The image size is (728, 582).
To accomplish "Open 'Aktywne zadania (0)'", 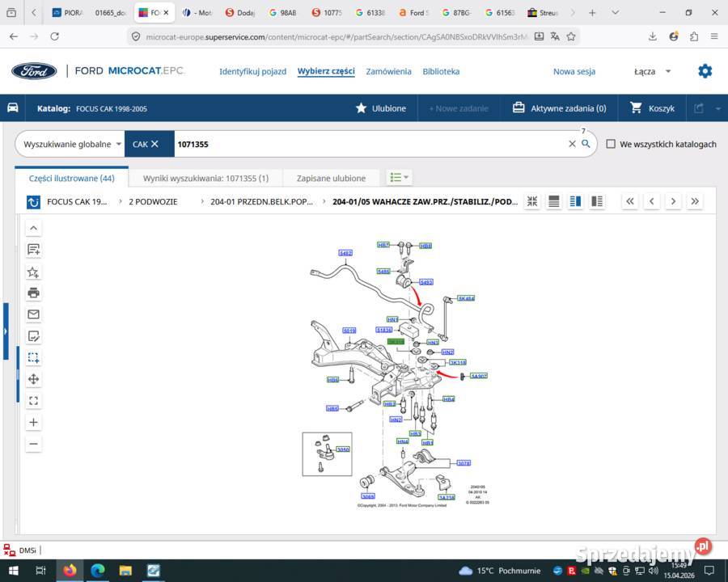I will coord(559,108).
